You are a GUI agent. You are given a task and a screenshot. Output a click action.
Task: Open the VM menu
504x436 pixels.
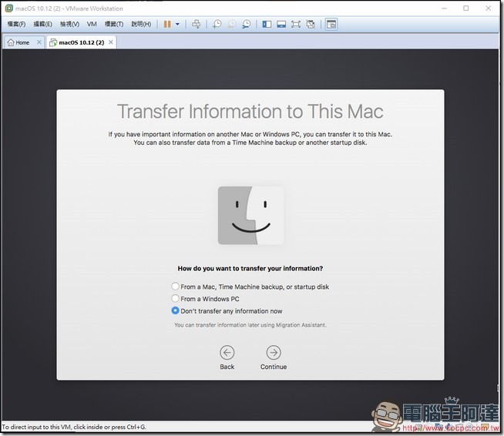tap(92, 24)
